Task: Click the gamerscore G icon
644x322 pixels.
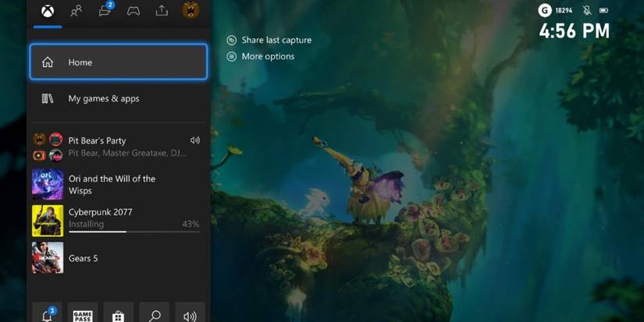Action: pos(545,10)
